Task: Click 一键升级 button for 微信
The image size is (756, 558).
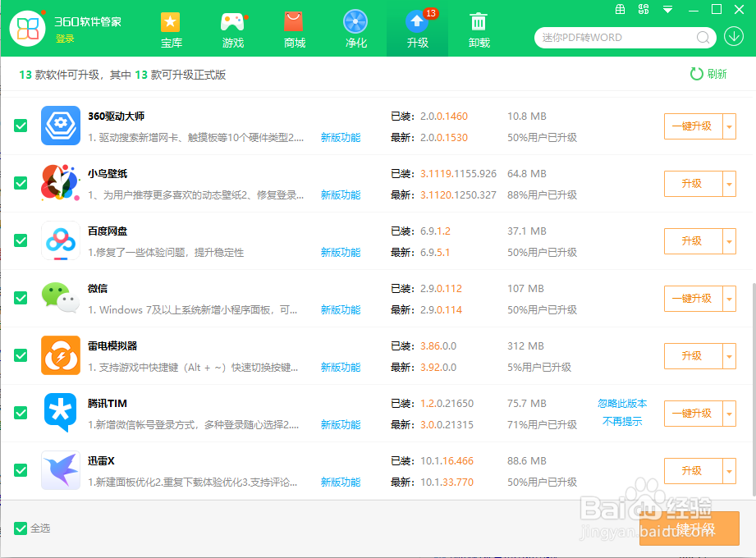Action: (x=693, y=299)
